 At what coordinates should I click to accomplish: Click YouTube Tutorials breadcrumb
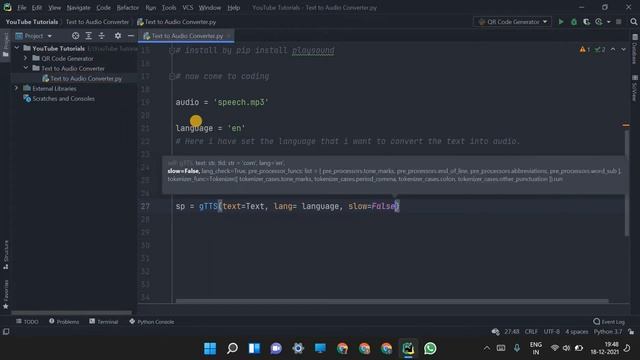click(32, 22)
